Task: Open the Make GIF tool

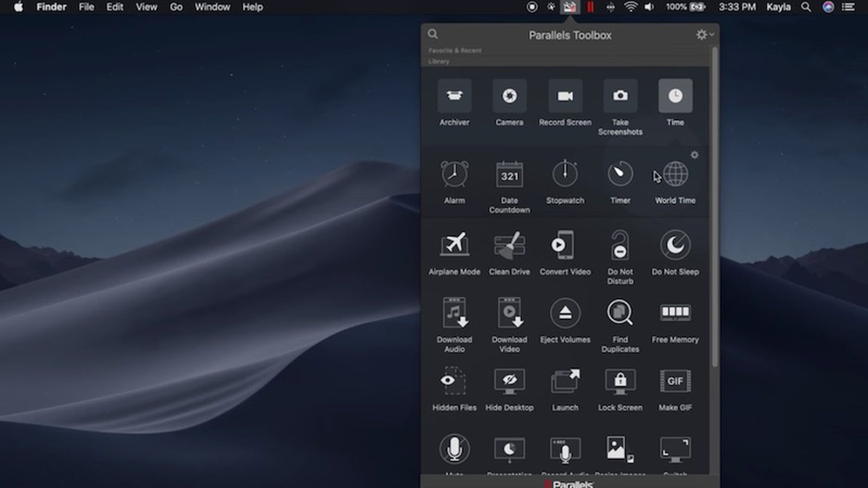Action: coord(675,382)
